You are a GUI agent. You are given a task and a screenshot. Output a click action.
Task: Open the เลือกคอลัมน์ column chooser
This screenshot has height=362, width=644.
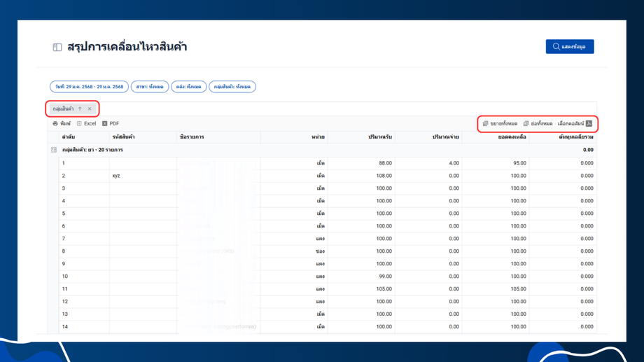click(x=575, y=123)
